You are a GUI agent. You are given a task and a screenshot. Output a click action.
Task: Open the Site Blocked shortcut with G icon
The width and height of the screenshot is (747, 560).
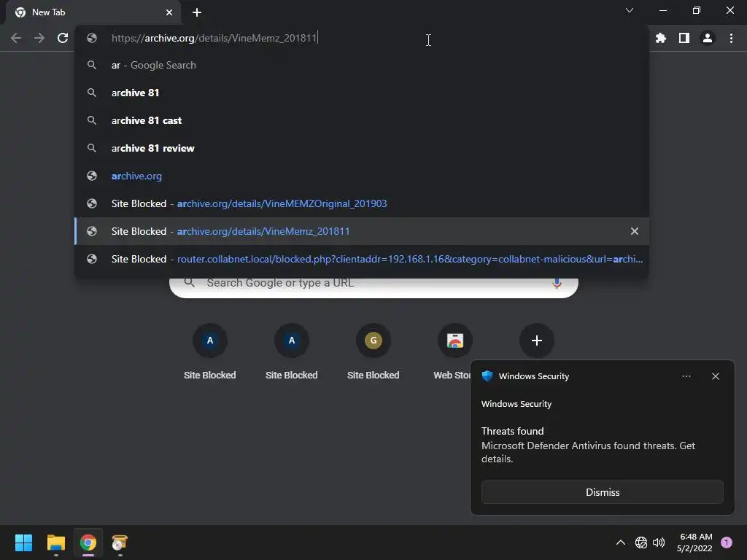click(373, 352)
